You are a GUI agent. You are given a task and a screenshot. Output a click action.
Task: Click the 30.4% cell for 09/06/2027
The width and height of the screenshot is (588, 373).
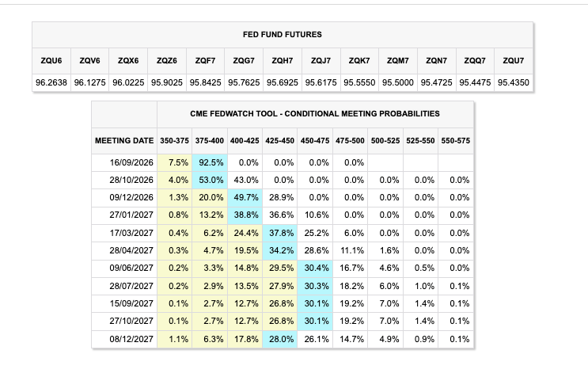pos(315,268)
